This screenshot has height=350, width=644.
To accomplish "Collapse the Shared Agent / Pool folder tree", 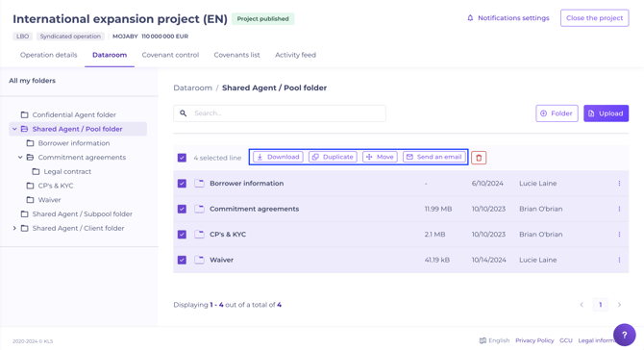I will (14, 129).
